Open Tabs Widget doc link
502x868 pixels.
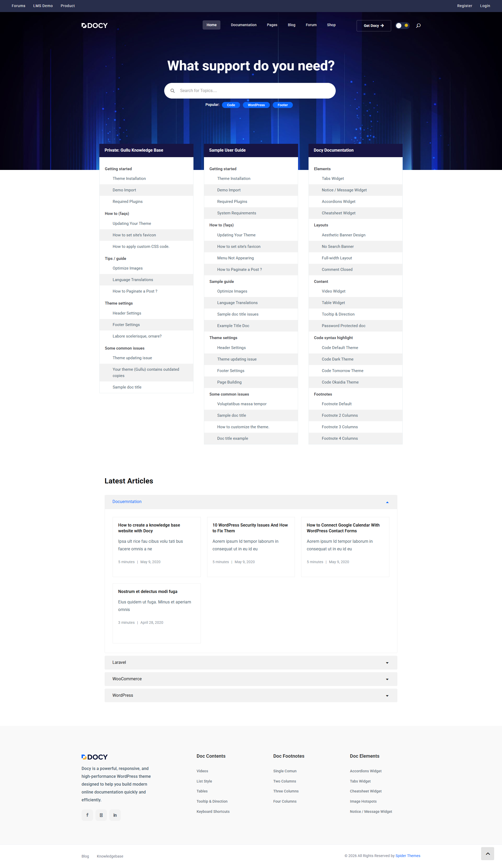(x=333, y=178)
